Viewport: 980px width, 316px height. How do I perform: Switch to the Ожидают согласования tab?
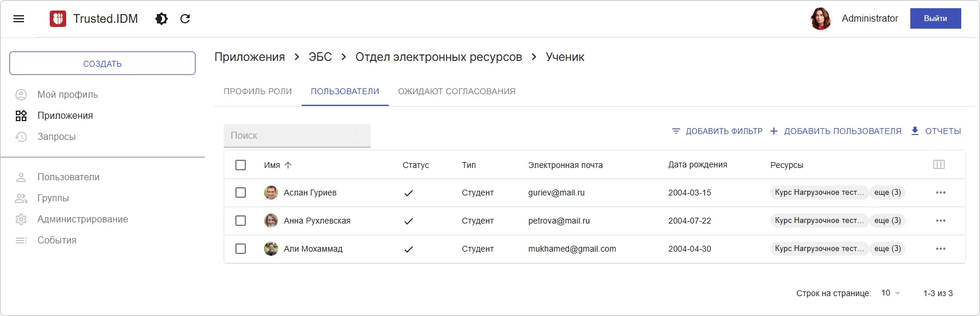[x=457, y=91]
